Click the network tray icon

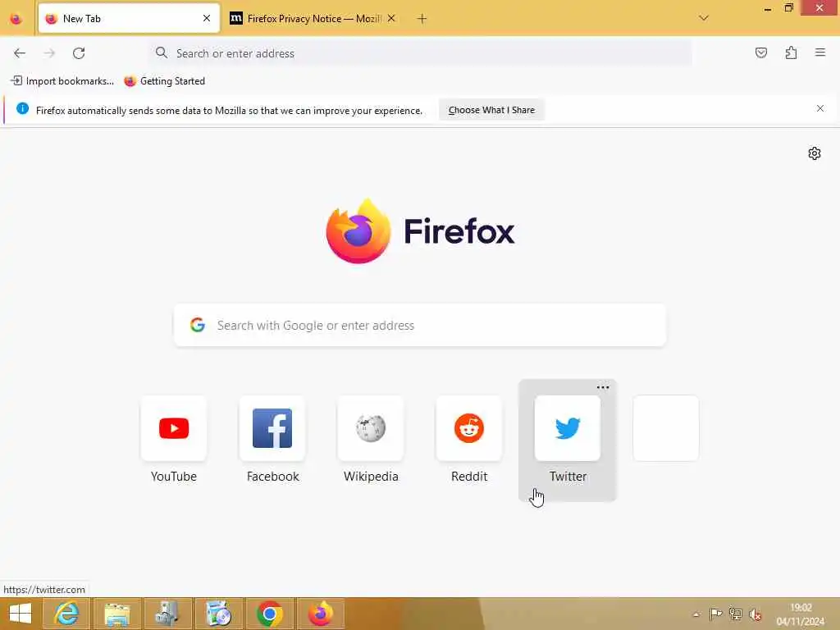click(735, 614)
